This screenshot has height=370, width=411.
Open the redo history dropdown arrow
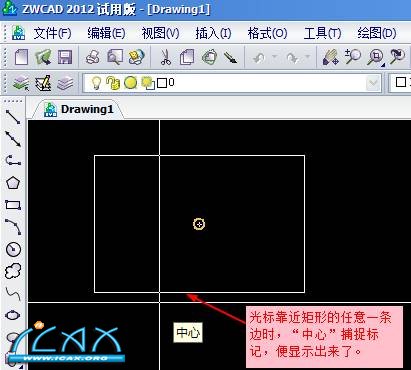(307, 57)
